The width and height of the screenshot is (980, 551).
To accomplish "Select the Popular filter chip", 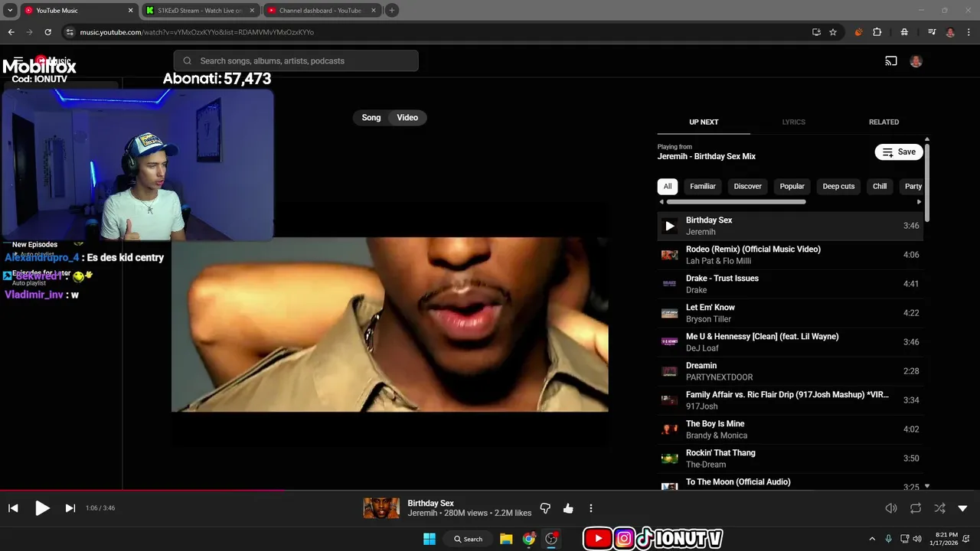I will [x=792, y=186].
